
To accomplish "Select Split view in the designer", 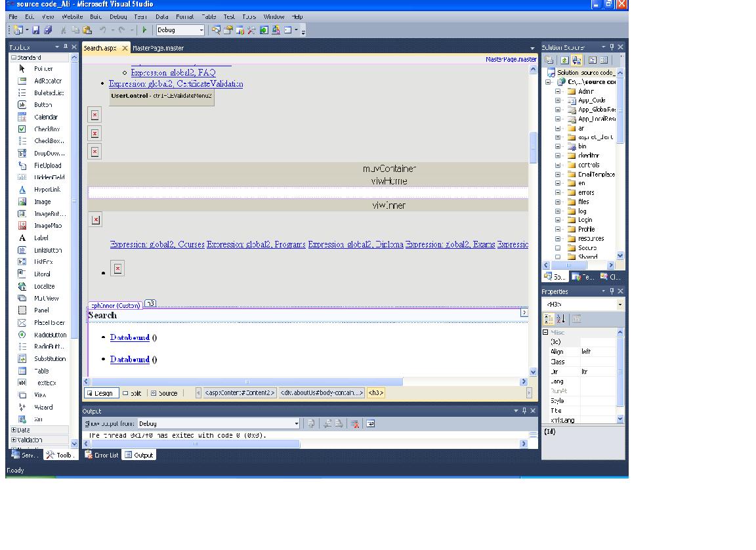I will coord(131,392).
